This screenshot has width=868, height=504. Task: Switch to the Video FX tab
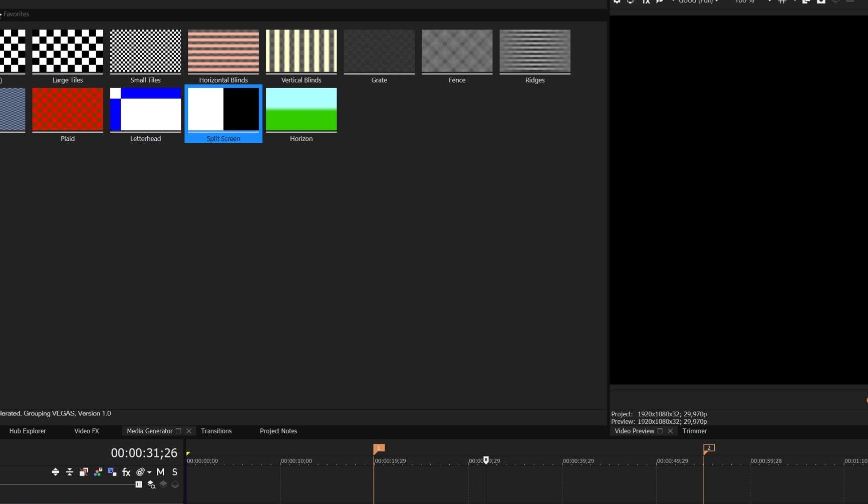click(x=87, y=431)
